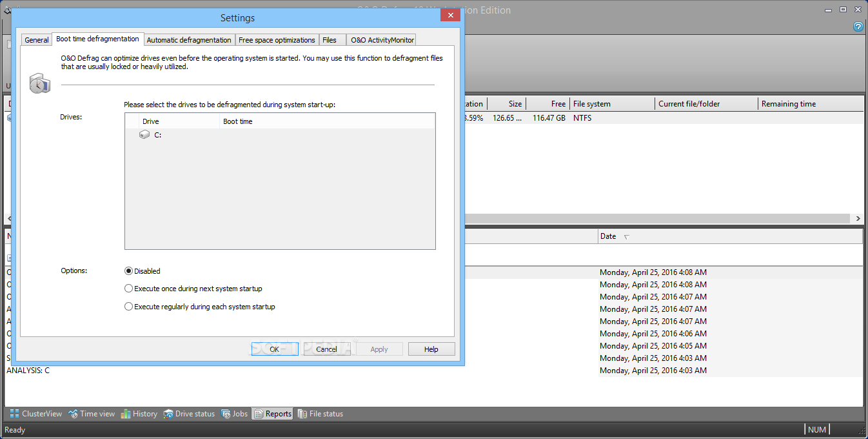Click report dated 'April 25, 2016 4:05 AM'
The image size is (868, 439).
tap(653, 346)
